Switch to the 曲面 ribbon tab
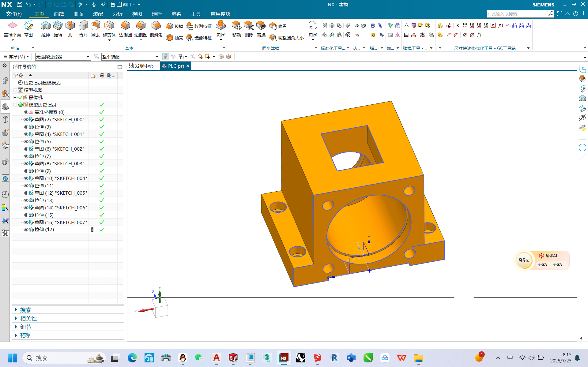588x367 pixels. coord(78,14)
